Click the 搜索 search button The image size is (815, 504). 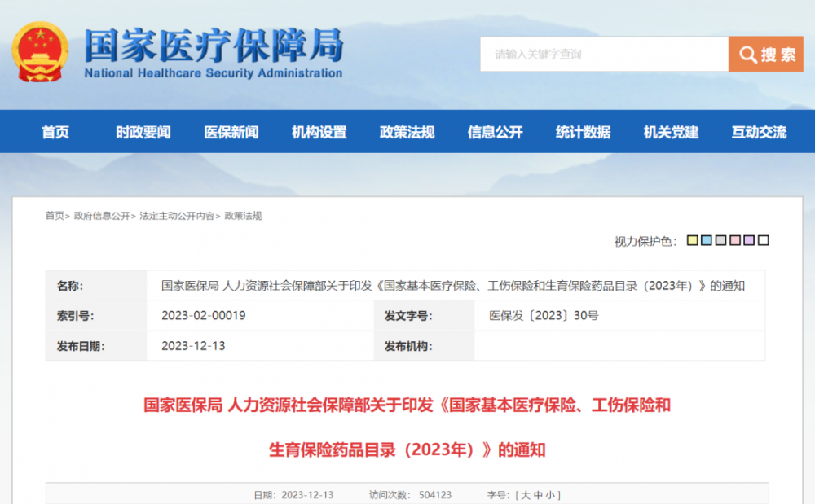766,55
